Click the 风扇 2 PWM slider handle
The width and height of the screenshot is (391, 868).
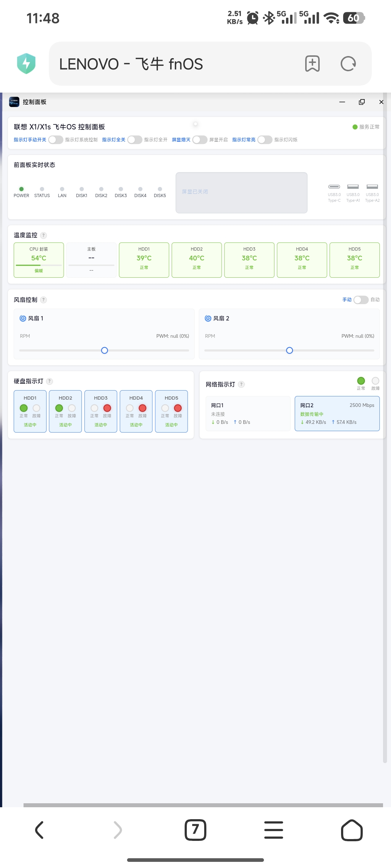pos(290,350)
